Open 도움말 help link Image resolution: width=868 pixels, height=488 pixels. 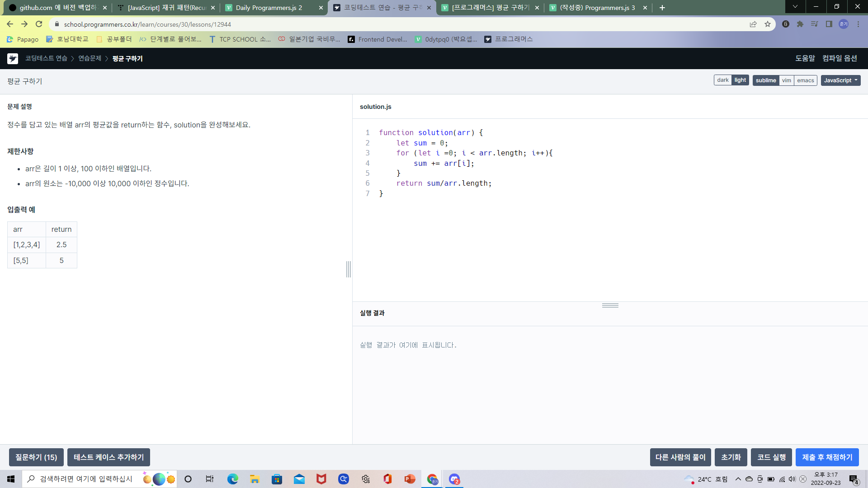point(805,58)
